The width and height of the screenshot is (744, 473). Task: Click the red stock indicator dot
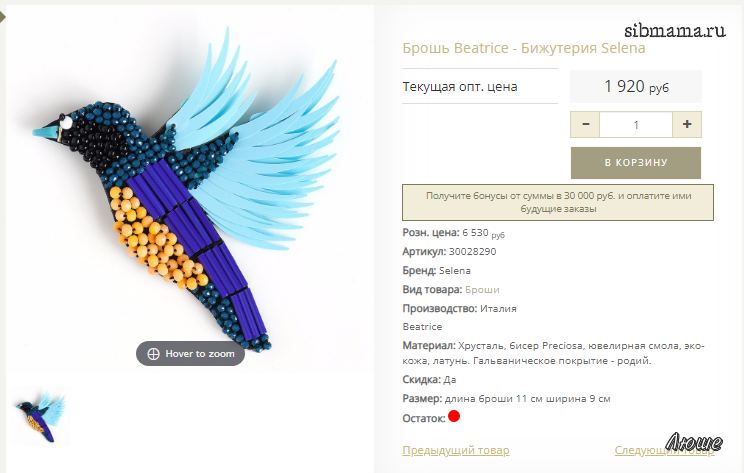tap(454, 416)
